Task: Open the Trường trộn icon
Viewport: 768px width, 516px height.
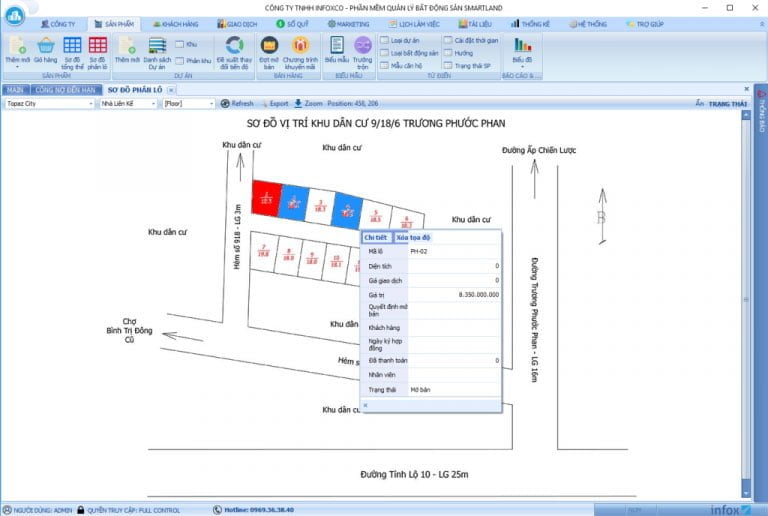Action: 362,46
